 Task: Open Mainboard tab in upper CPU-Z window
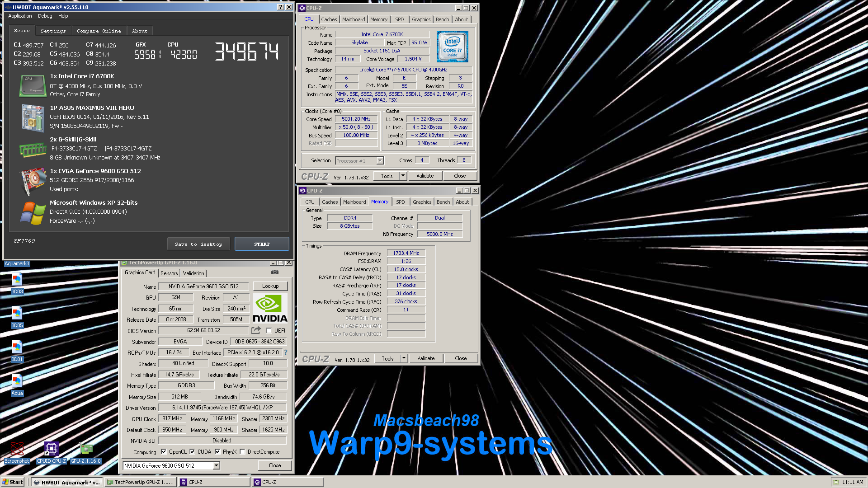tap(354, 19)
